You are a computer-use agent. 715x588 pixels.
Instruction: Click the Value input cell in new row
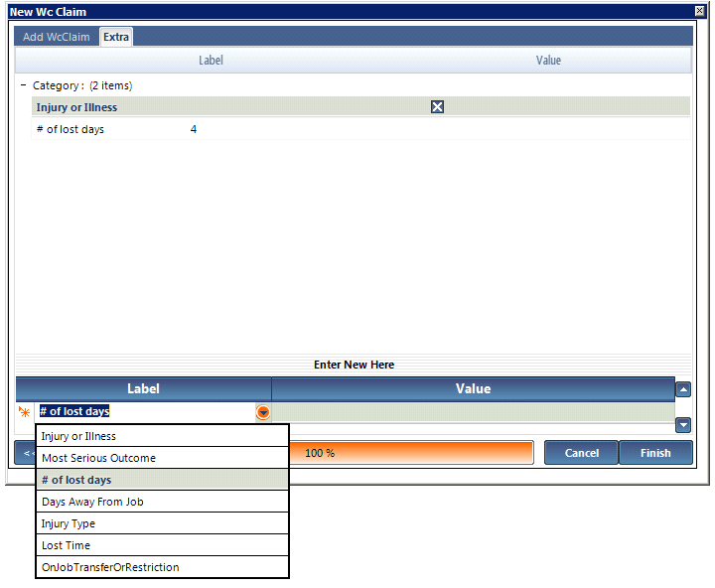coord(474,412)
